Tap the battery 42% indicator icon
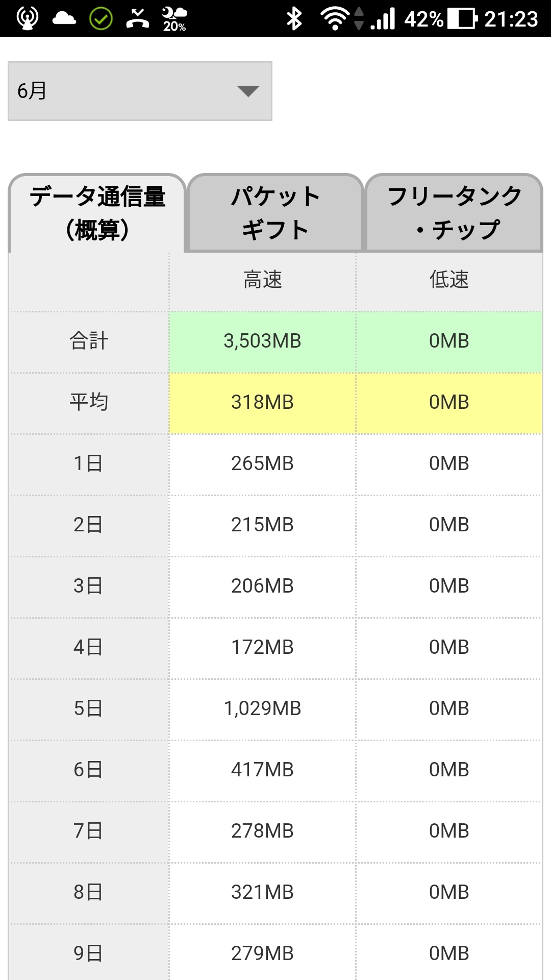Viewport: 551px width, 980px height. pyautogui.click(x=462, y=19)
